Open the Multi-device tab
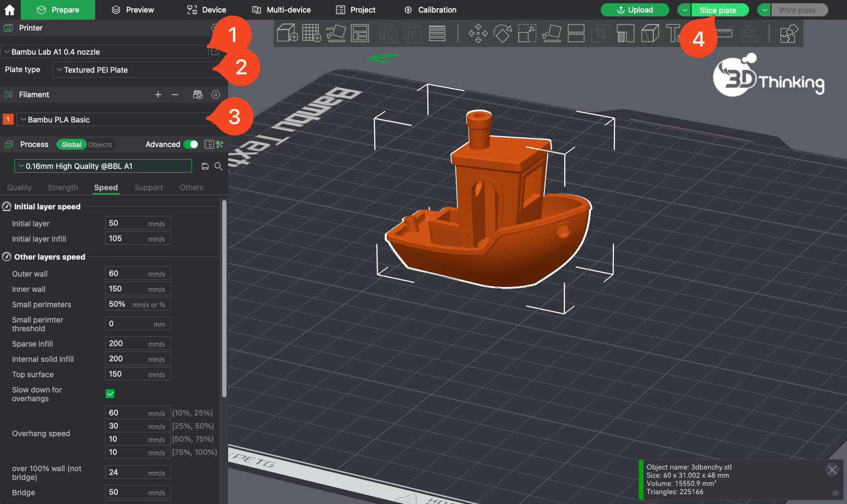Image resolution: width=847 pixels, height=504 pixels. 281,10
